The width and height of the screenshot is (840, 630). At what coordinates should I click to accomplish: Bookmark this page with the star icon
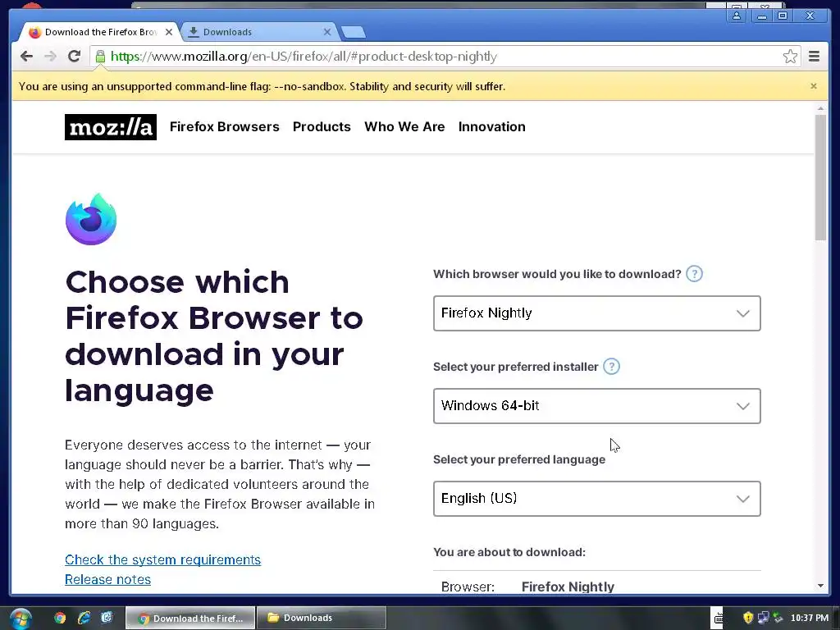(x=790, y=57)
